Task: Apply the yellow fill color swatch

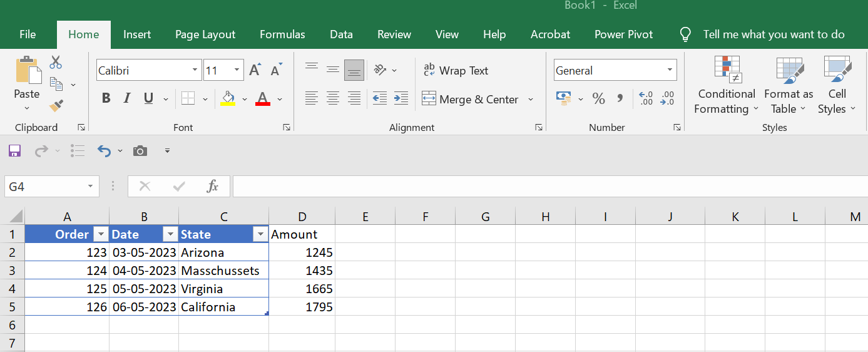Action: coord(228,99)
